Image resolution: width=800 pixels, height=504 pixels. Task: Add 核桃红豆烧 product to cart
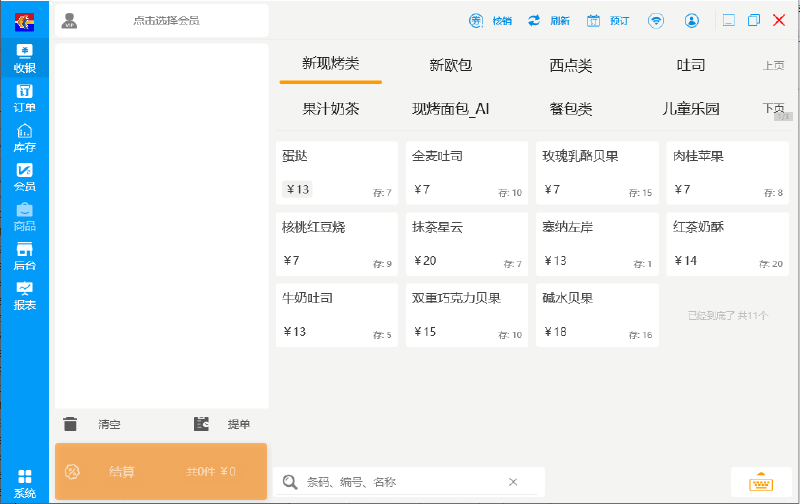[x=337, y=244]
